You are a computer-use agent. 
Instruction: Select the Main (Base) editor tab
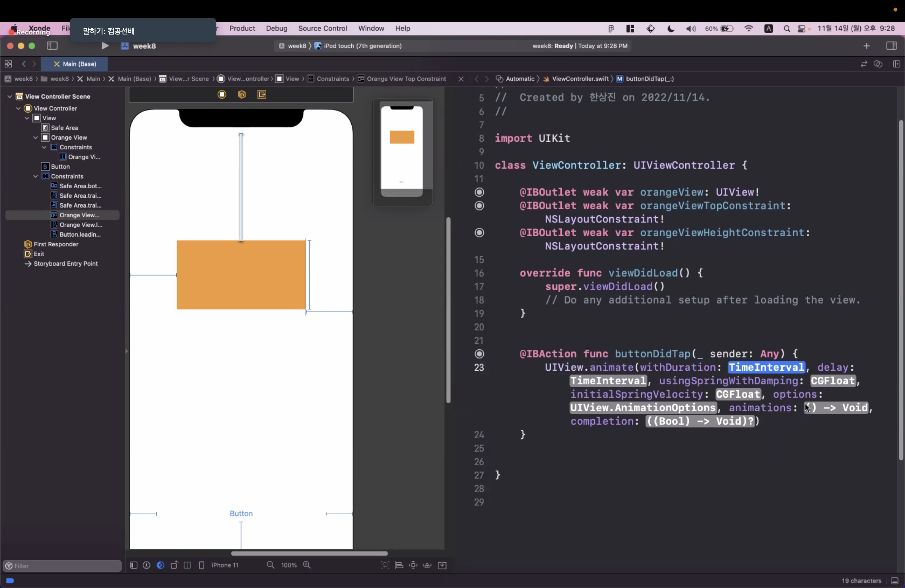coord(75,64)
